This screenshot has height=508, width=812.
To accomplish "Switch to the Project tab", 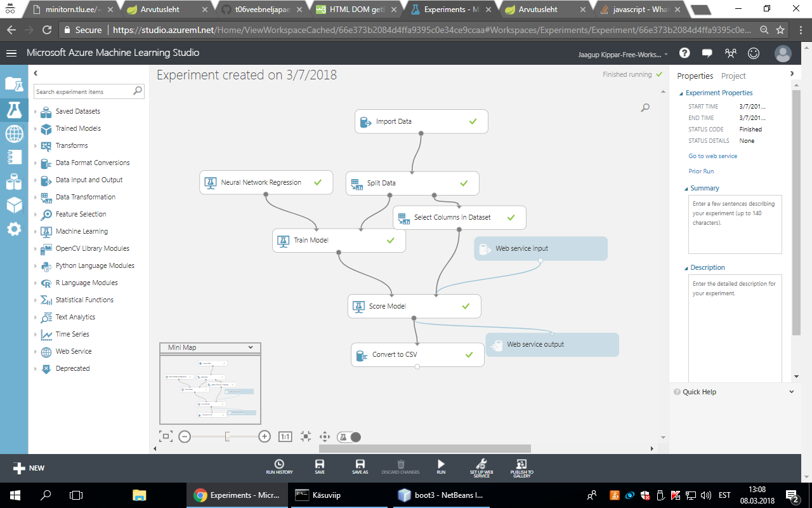I will pos(733,76).
